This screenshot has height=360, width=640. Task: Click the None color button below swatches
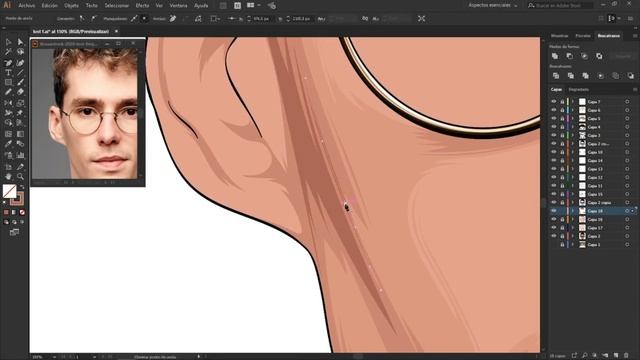tap(22, 212)
